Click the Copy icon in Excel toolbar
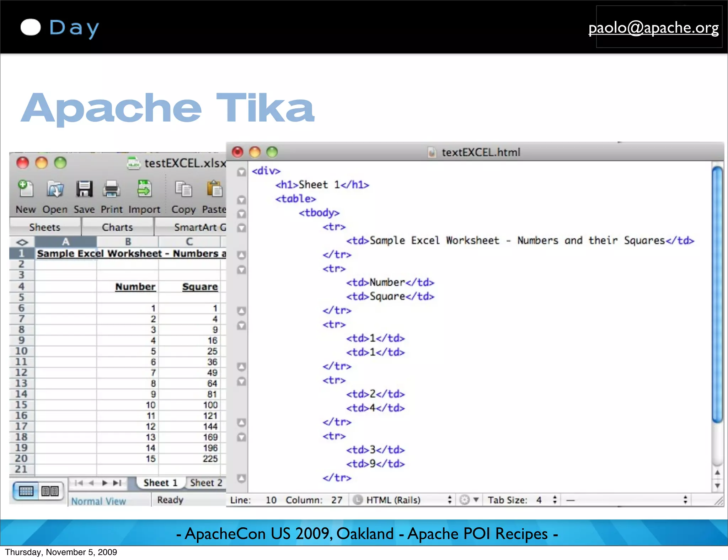 (x=183, y=189)
